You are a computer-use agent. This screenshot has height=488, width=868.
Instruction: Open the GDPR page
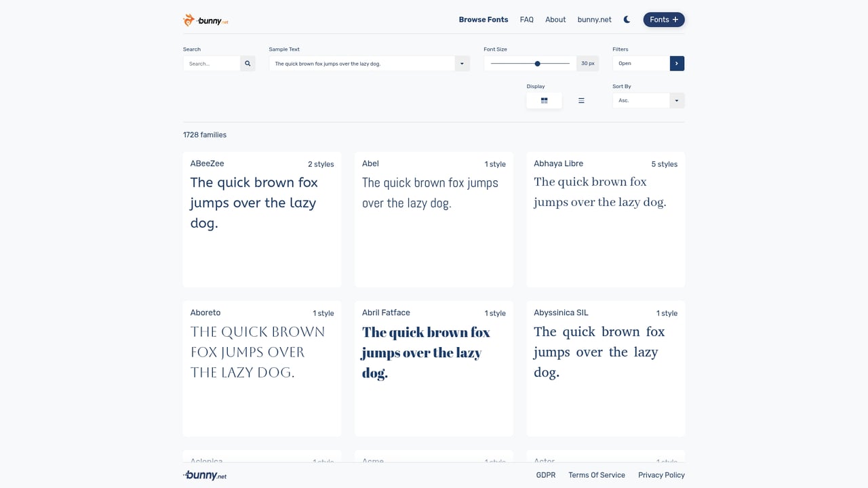(x=546, y=474)
